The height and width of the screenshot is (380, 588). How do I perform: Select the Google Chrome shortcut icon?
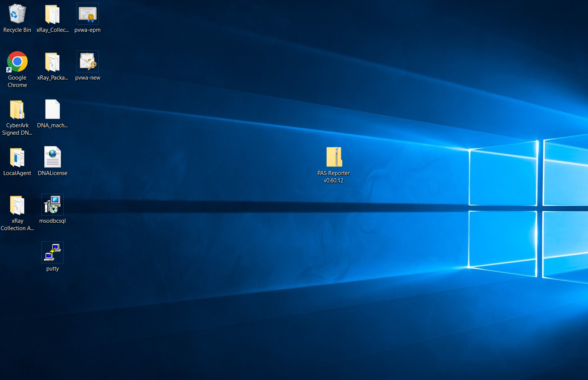click(x=17, y=61)
